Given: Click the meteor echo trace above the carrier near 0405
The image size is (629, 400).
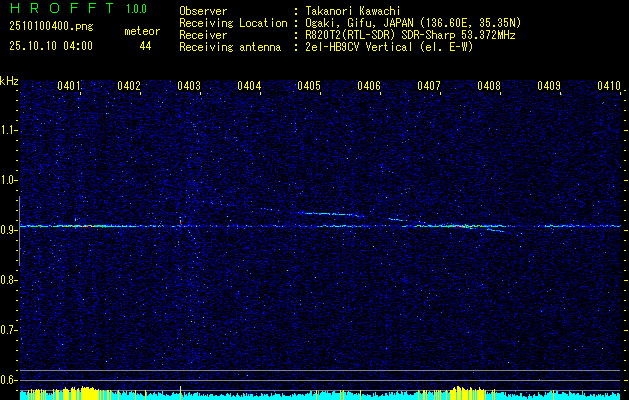Looking at the screenshot, I should pyautogui.click(x=331, y=214).
